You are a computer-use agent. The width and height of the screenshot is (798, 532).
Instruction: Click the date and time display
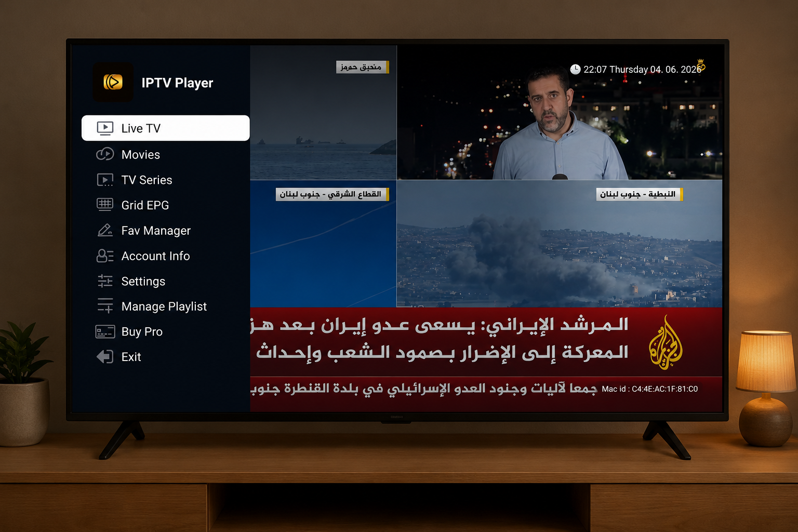642,70
